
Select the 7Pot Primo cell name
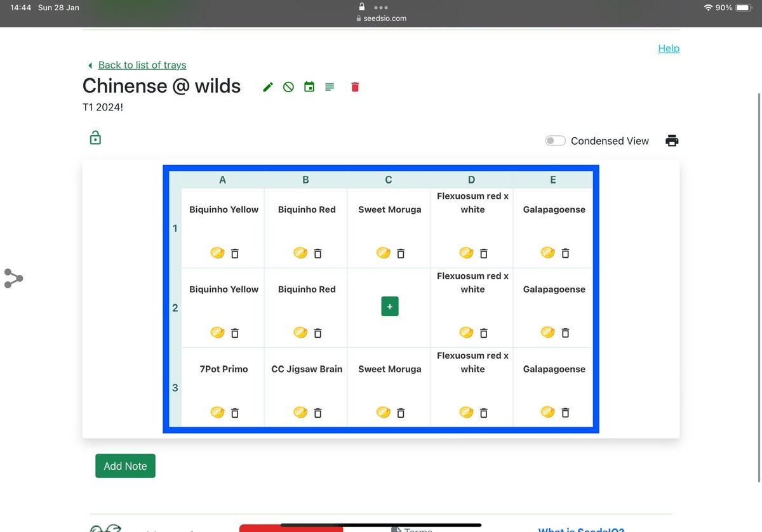pos(224,369)
